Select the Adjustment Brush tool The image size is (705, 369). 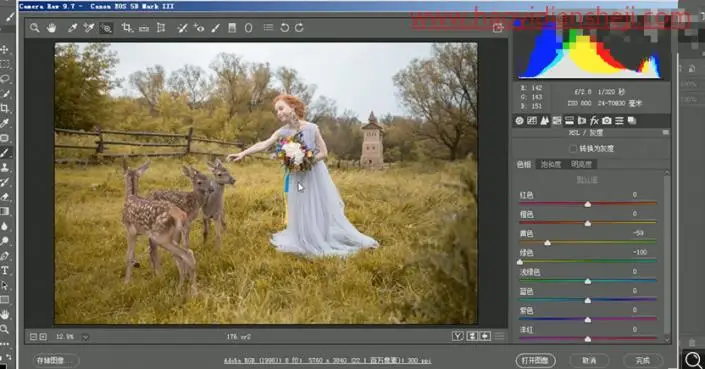[215, 28]
